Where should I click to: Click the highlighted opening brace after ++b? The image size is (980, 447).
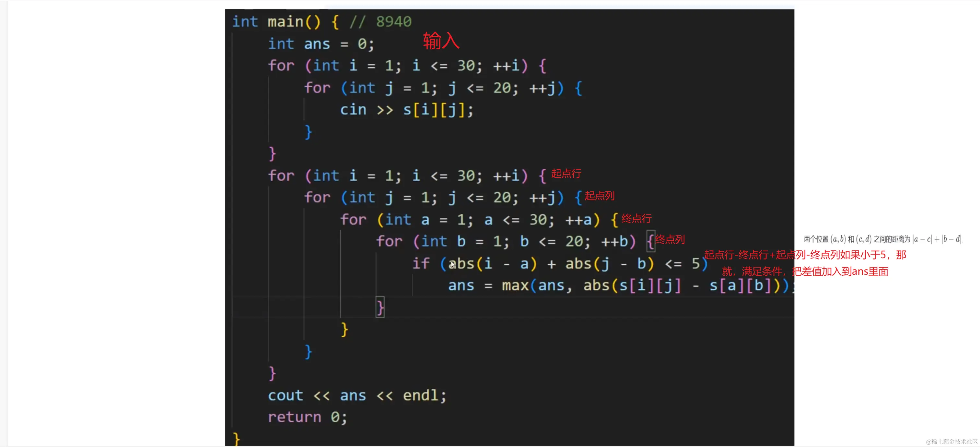[650, 241]
